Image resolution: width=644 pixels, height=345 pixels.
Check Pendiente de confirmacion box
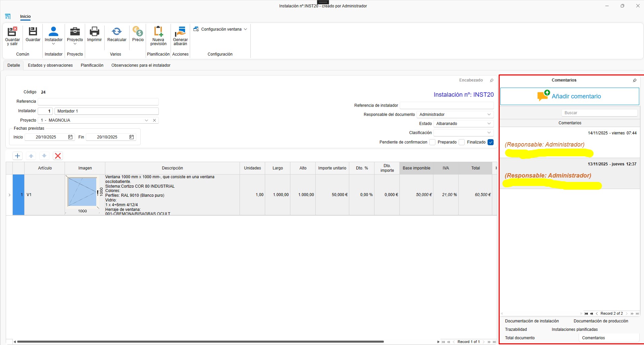point(432,142)
